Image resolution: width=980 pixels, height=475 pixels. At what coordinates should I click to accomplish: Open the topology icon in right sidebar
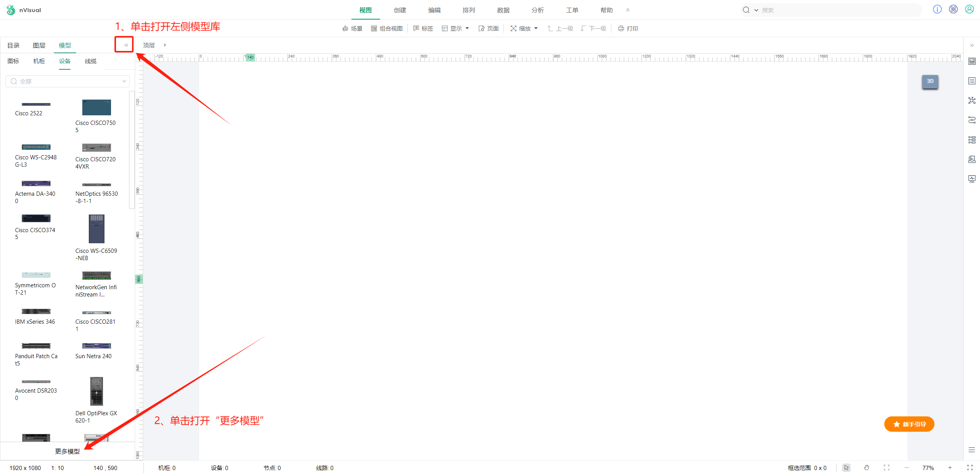point(972,100)
